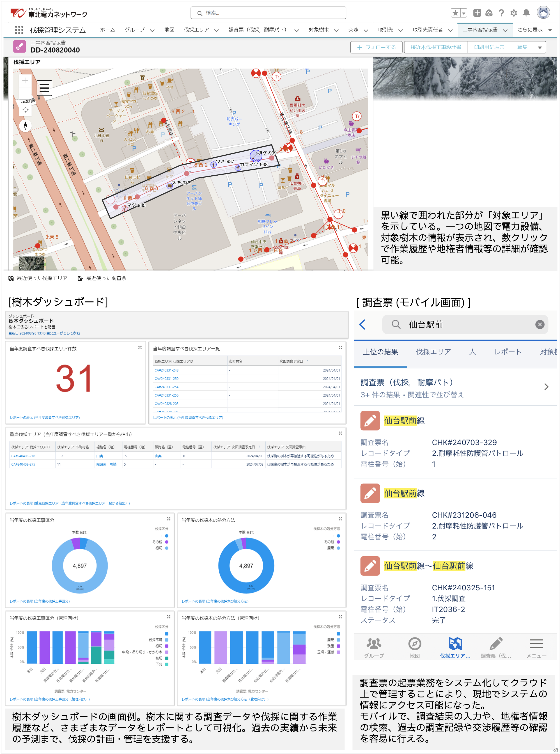560x754 pixels.
Task: Click the フォローする button
Action: point(376,47)
